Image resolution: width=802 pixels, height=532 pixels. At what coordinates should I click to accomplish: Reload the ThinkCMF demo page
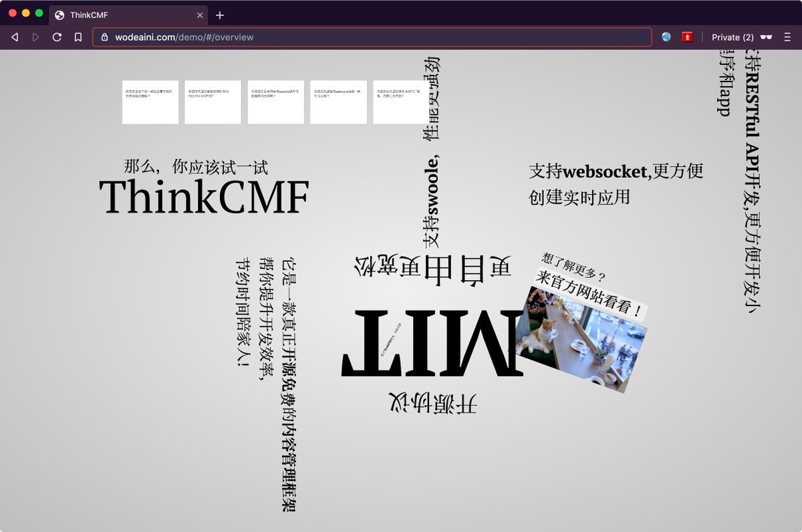(56, 37)
